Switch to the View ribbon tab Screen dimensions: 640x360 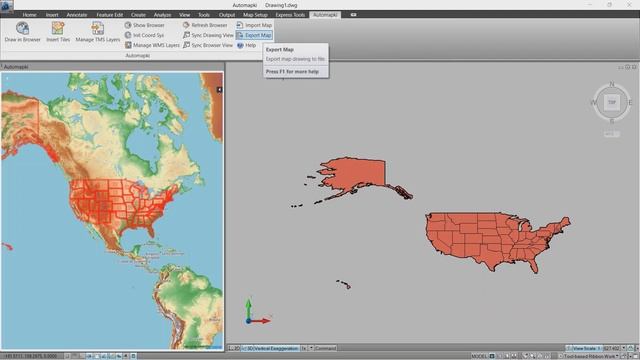[184, 15]
